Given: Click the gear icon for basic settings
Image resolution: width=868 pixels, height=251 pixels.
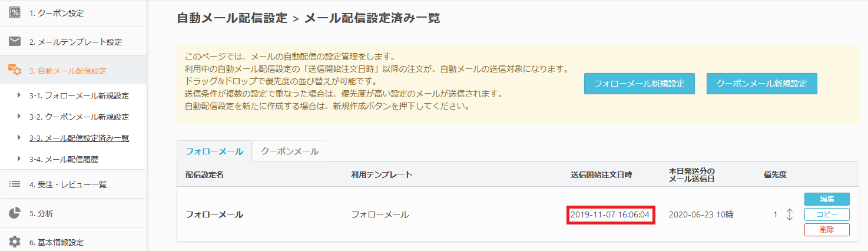Looking at the screenshot, I should (15, 242).
